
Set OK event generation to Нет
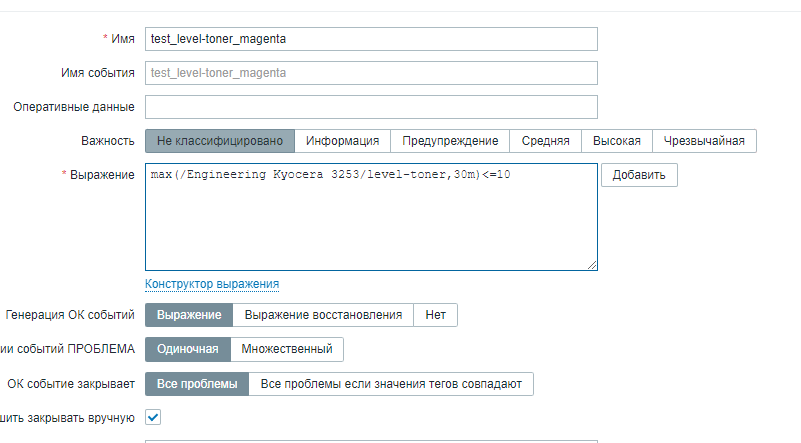pyautogui.click(x=435, y=315)
